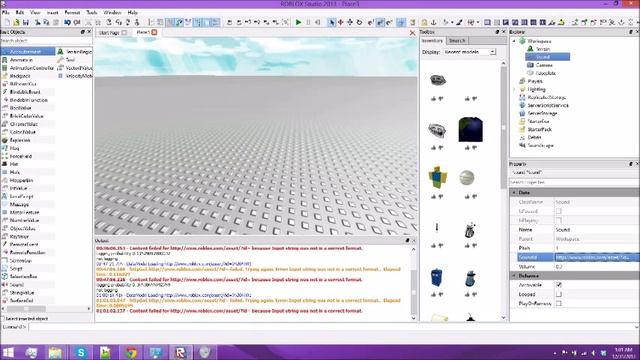
Task: Click the Save disk toolbar icon
Action: [x=25, y=22]
